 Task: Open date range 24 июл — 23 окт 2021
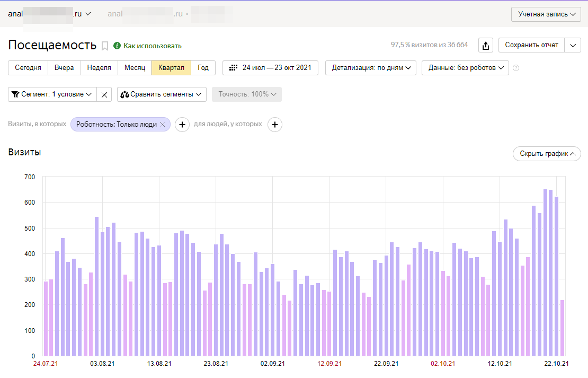tap(270, 68)
